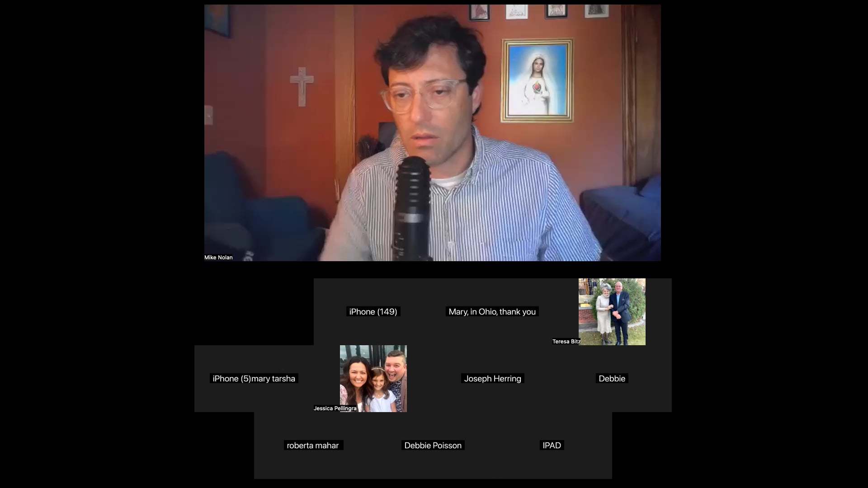Click the framed Virgin Mary picture
Screen dimensions: 868x488
(537, 81)
